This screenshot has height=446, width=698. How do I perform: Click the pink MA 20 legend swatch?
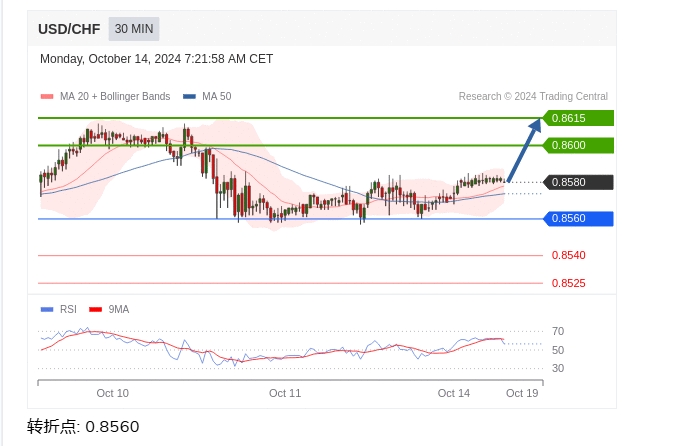(47, 96)
